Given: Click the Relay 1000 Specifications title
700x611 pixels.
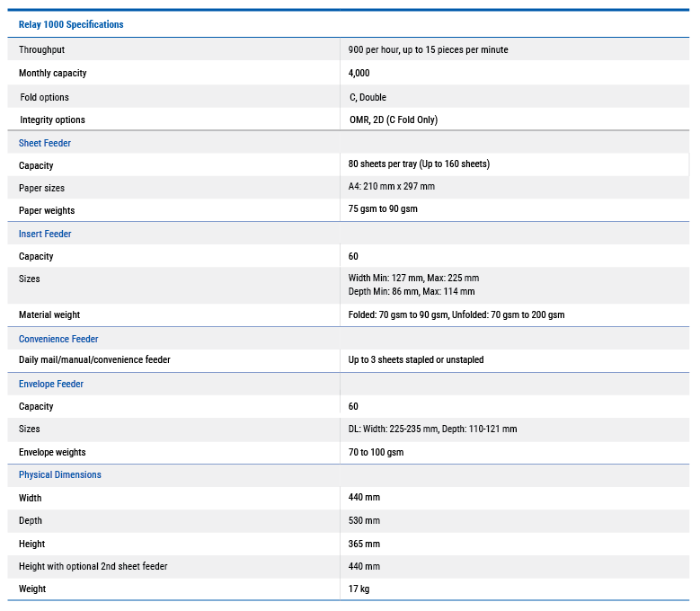Looking at the screenshot, I should [x=71, y=24].
